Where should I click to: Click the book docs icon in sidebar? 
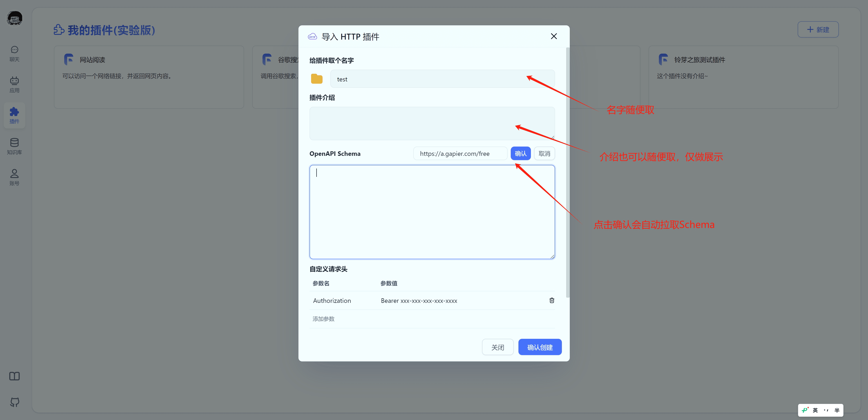click(14, 376)
